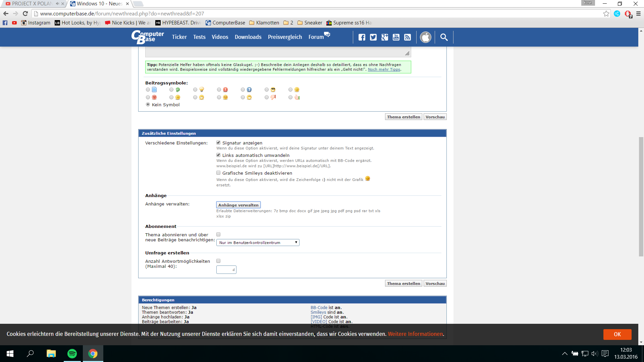Follow the Noch mehr Tipps link
Screen dimensions: 644x362
pos(384,70)
